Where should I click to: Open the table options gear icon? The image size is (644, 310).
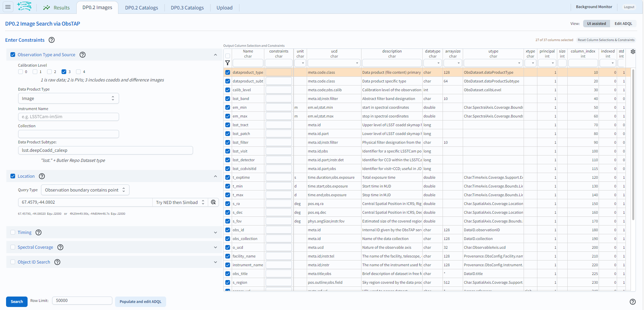[x=633, y=51]
